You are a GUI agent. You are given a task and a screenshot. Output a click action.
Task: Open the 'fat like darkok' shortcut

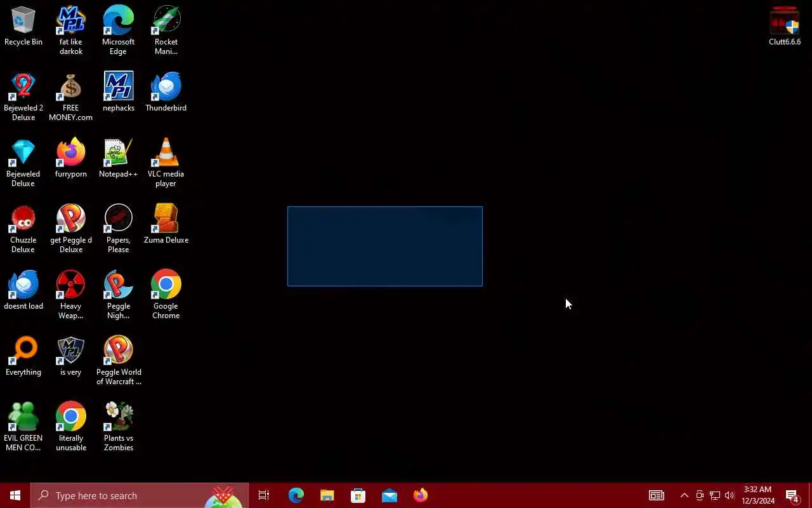coord(71,30)
